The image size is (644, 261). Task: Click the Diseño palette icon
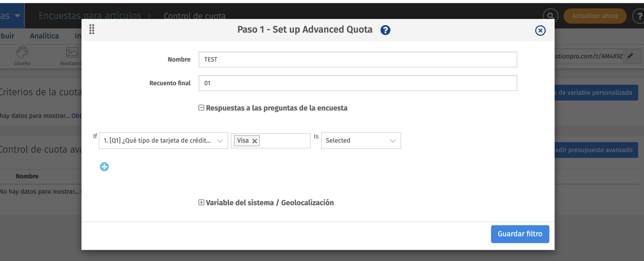tap(22, 52)
